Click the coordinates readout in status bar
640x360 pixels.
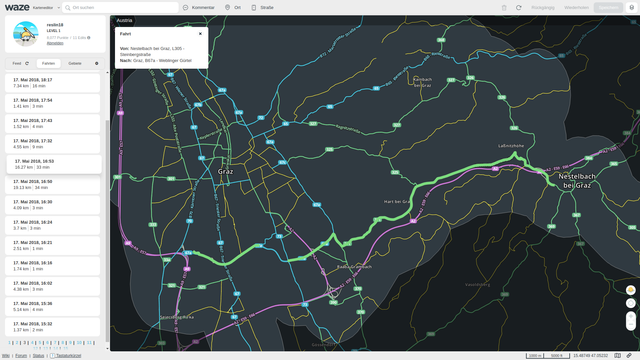pos(591,356)
